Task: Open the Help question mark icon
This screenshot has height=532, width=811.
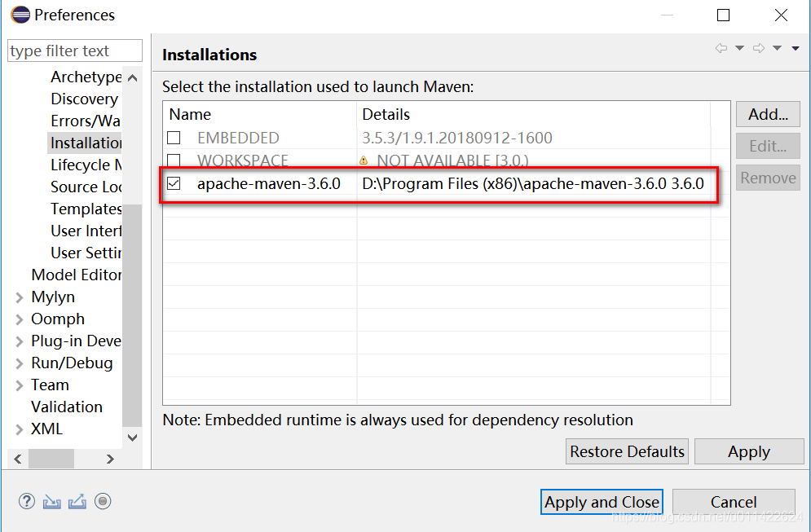Action: click(x=27, y=501)
